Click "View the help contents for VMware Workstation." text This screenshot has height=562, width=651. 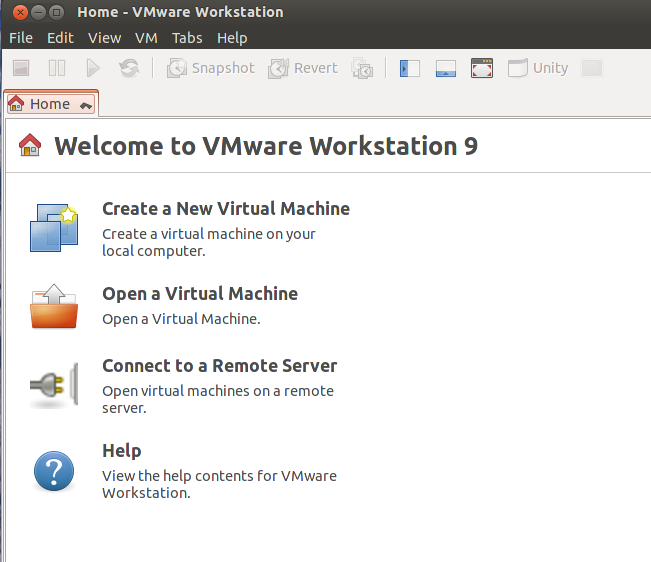point(219,484)
